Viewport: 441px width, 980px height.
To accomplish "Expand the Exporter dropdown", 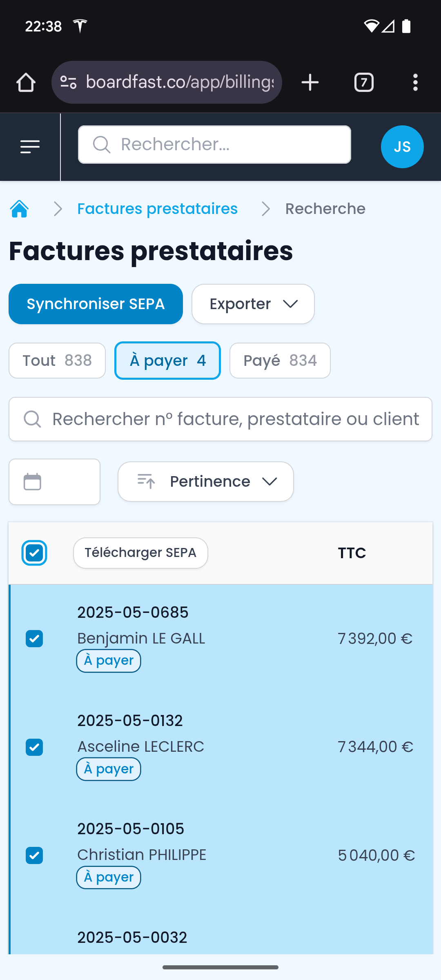I will [x=253, y=304].
